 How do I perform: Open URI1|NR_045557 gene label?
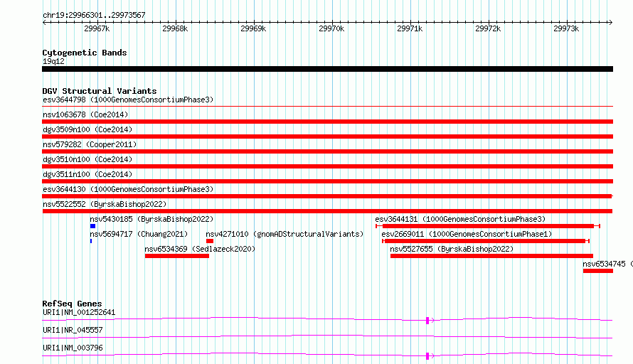click(73, 330)
